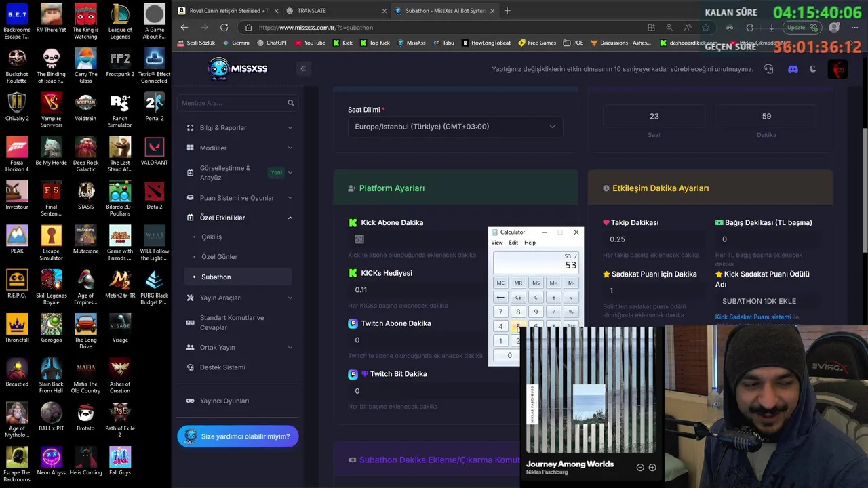Switch to Royal Canin Yetişkin Sterilised tab

tap(226, 10)
